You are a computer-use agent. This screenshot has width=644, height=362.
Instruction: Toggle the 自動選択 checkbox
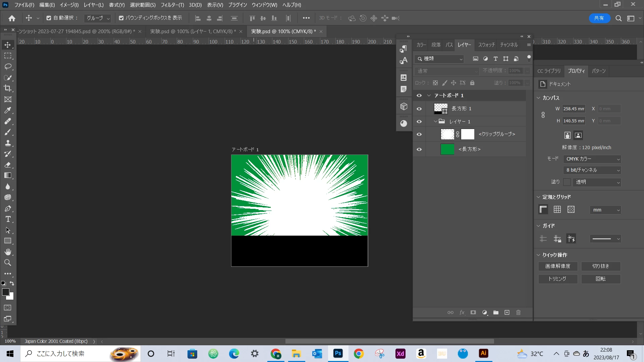click(x=49, y=18)
